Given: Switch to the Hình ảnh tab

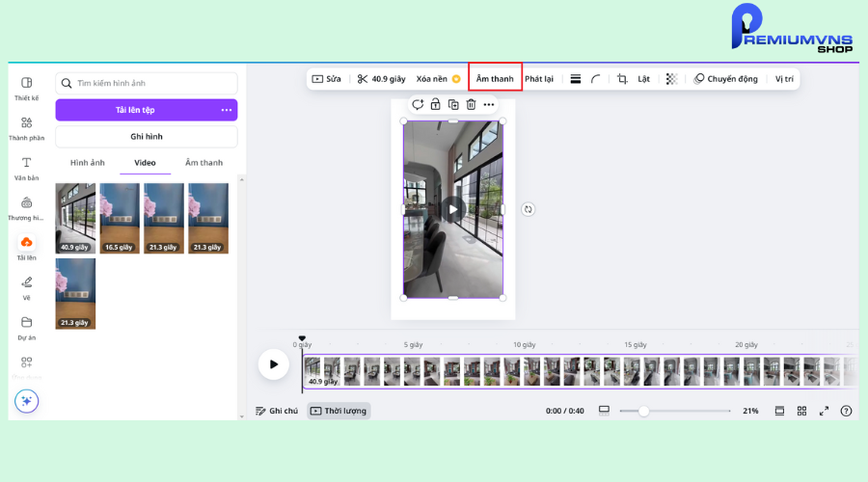Looking at the screenshot, I should coord(88,163).
